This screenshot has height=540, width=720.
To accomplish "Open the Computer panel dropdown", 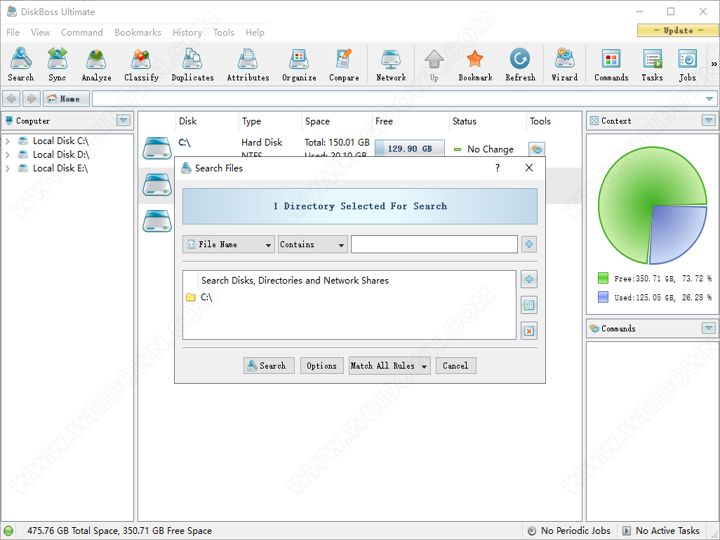I will [123, 121].
